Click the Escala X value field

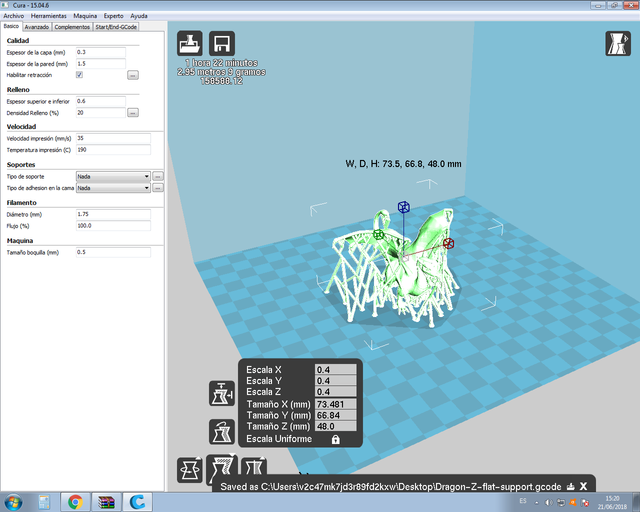(x=336, y=370)
